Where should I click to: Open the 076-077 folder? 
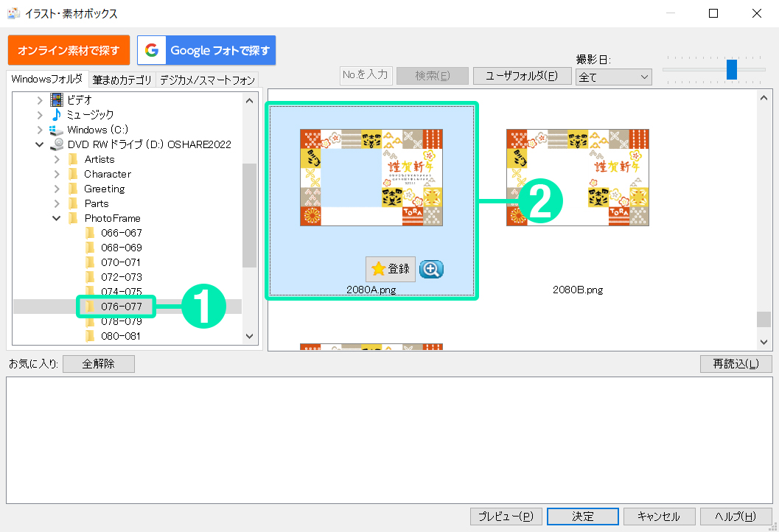pyautogui.click(x=121, y=307)
